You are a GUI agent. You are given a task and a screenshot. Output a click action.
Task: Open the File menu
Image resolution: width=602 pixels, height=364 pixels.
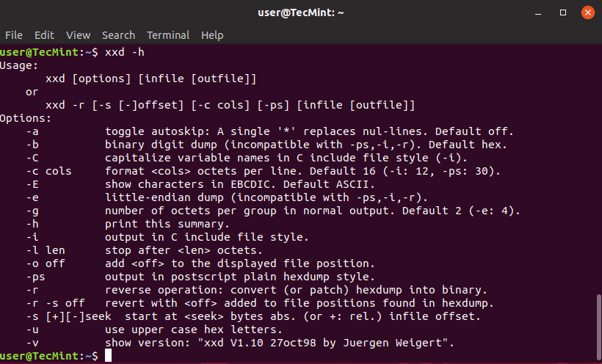14,35
